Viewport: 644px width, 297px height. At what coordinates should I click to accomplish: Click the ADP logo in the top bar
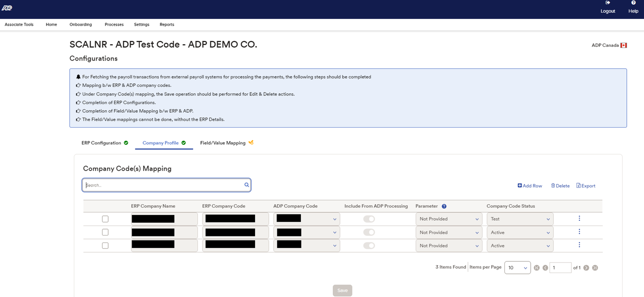[7, 8]
